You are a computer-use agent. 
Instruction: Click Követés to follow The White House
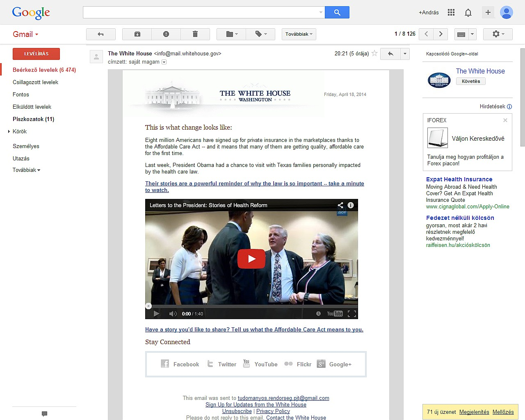tap(471, 81)
